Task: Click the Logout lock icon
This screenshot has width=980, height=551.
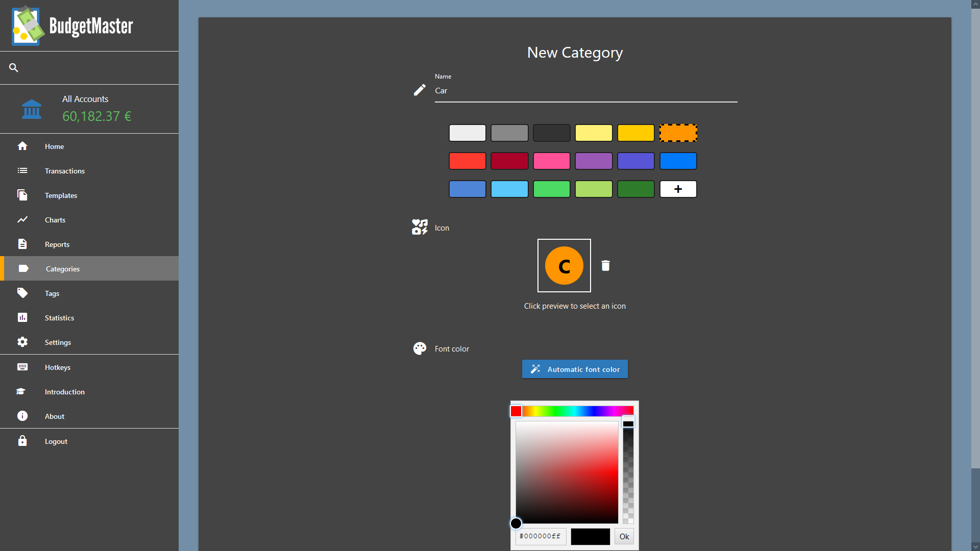Action: (22, 441)
